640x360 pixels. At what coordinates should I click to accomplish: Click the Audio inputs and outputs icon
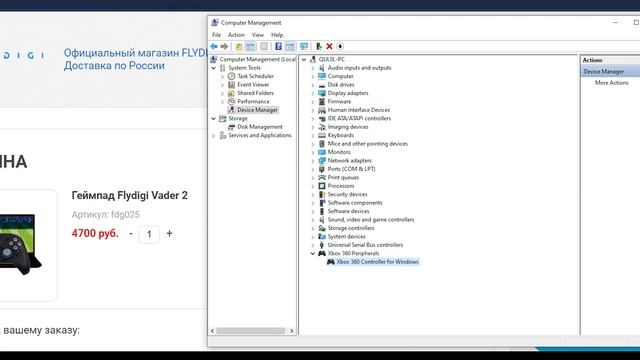pyautogui.click(x=322, y=68)
